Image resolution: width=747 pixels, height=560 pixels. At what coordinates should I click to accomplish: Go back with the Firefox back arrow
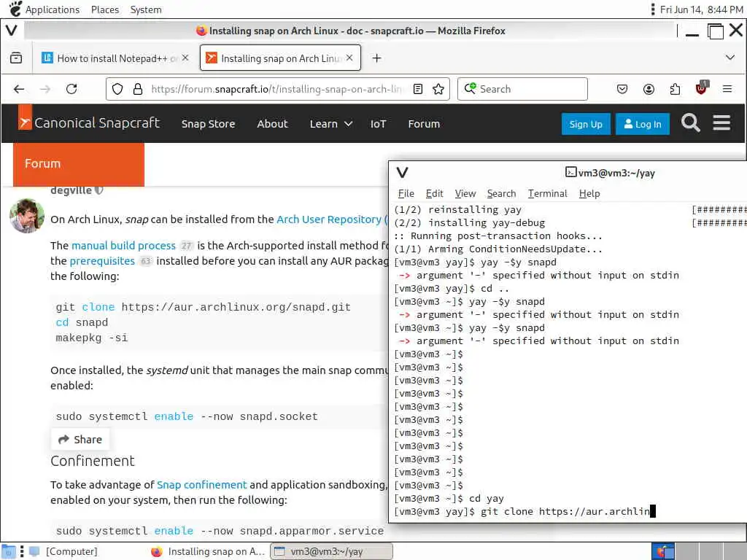[19, 89]
